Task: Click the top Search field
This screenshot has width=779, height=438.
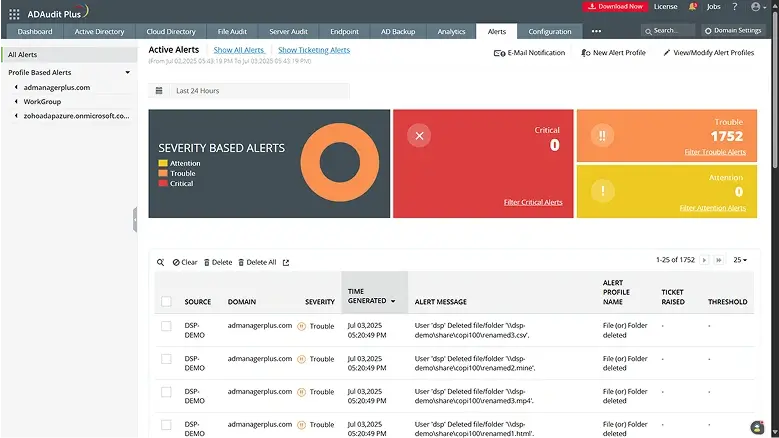Action: pos(668,31)
